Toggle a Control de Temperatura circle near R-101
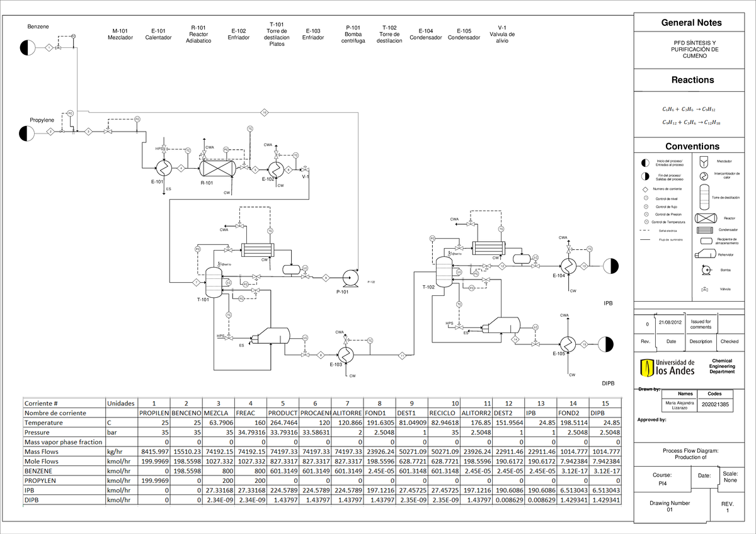Image resolution: width=756 pixels, height=534 pixels. click(188, 151)
